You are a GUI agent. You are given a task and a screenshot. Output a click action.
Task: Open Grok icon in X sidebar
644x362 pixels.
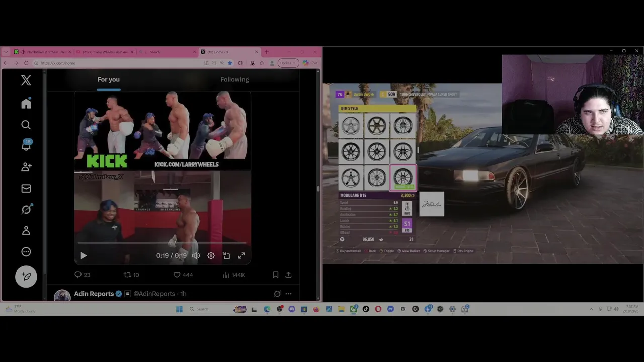click(x=26, y=209)
